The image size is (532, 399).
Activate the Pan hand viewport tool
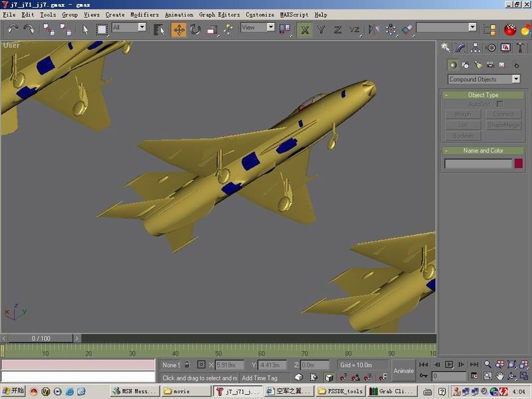point(500,376)
